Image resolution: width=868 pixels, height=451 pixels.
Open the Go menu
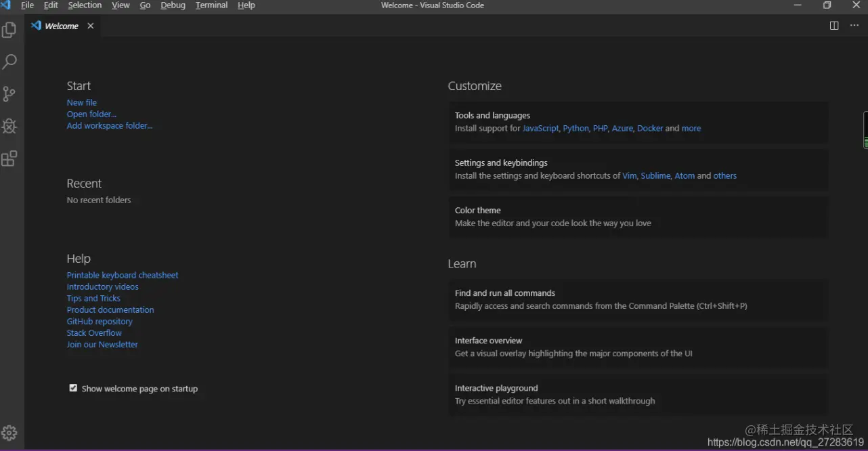click(145, 5)
